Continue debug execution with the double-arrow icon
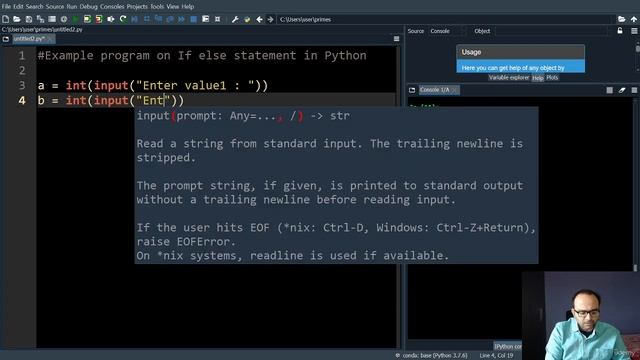 (181, 19)
